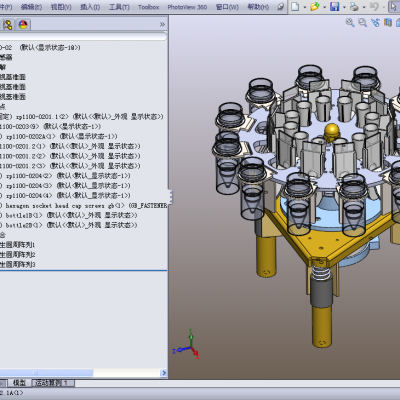Open the Save dropdown arrow

(344, 7)
